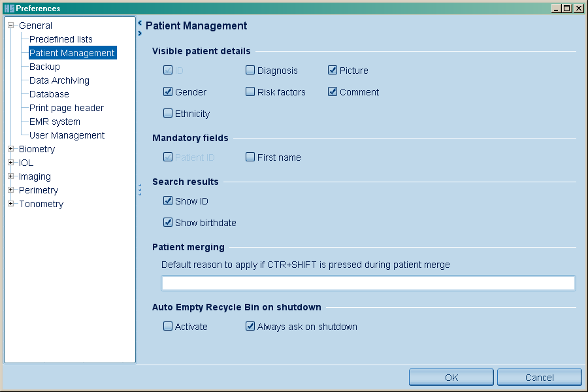Activate auto empty recycle bin
The width and height of the screenshot is (588, 392).
168,327
